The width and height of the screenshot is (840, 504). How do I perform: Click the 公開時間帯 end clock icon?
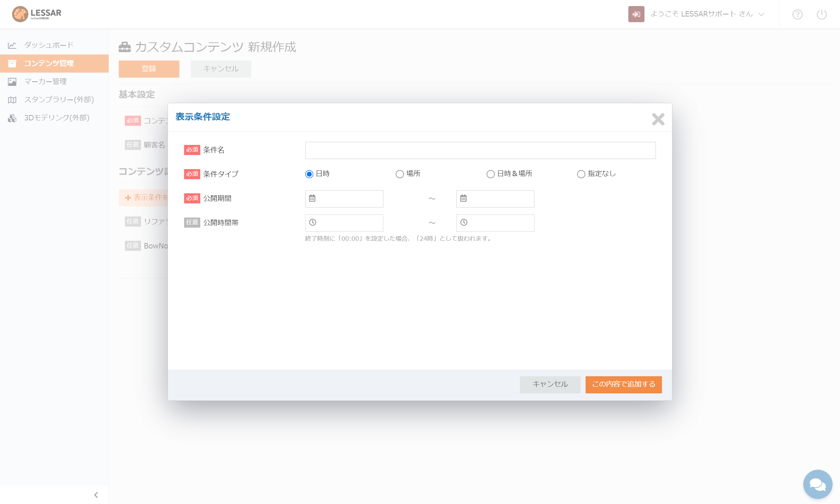pos(464,223)
